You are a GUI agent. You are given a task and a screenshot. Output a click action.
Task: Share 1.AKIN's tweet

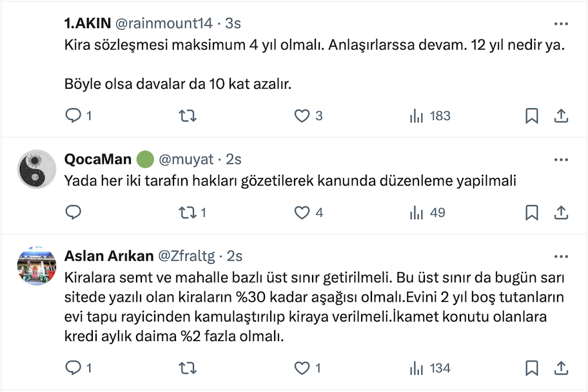point(562,116)
